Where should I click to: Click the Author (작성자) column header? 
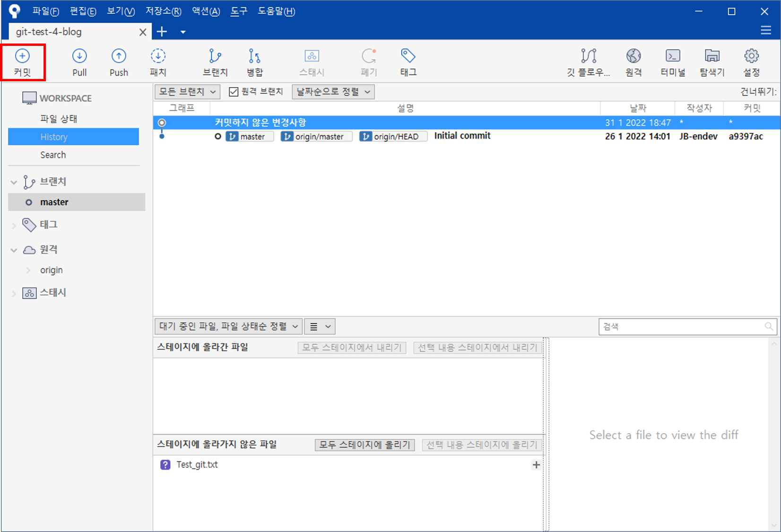(699, 108)
